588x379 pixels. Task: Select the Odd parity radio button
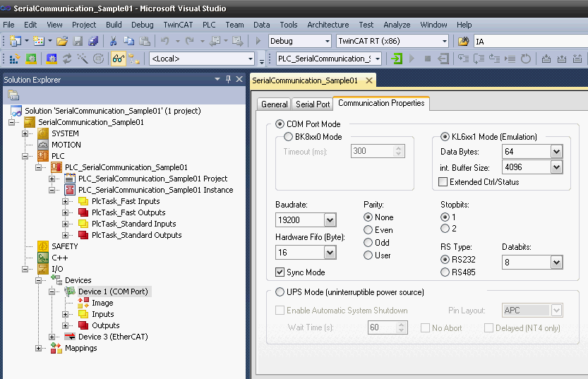point(368,243)
